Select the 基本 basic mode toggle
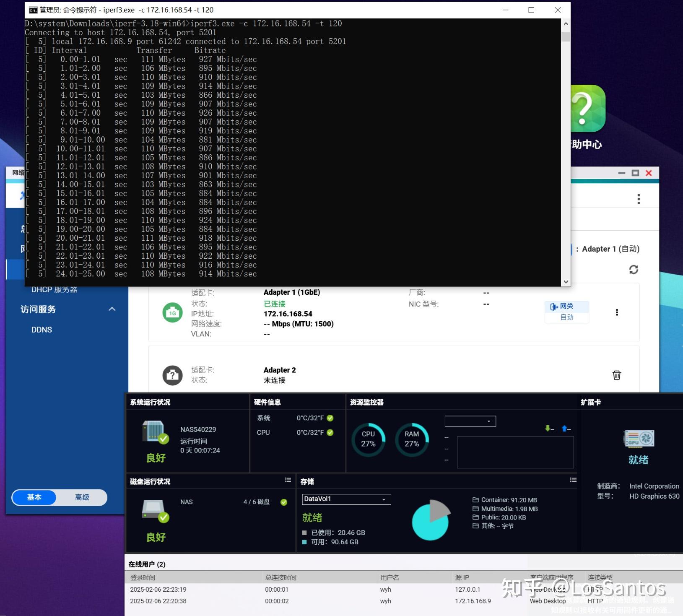 [34, 497]
